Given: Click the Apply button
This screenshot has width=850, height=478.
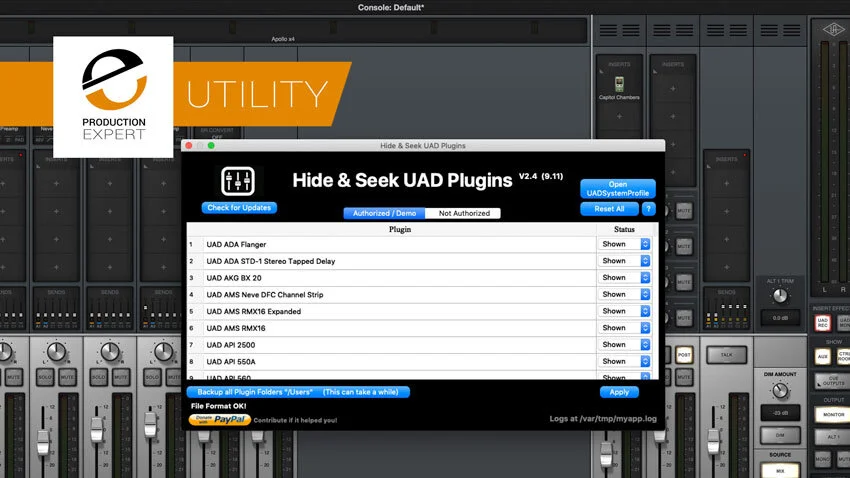Looking at the screenshot, I should [619, 392].
